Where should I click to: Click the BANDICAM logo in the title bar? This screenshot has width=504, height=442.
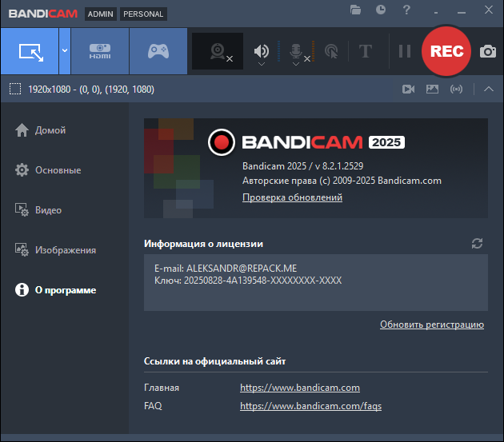[43, 14]
